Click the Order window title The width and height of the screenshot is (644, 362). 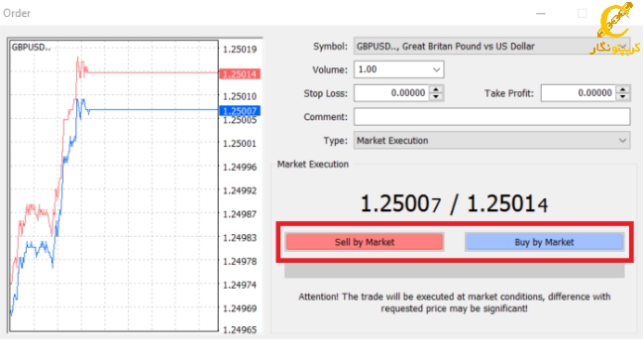(x=17, y=13)
